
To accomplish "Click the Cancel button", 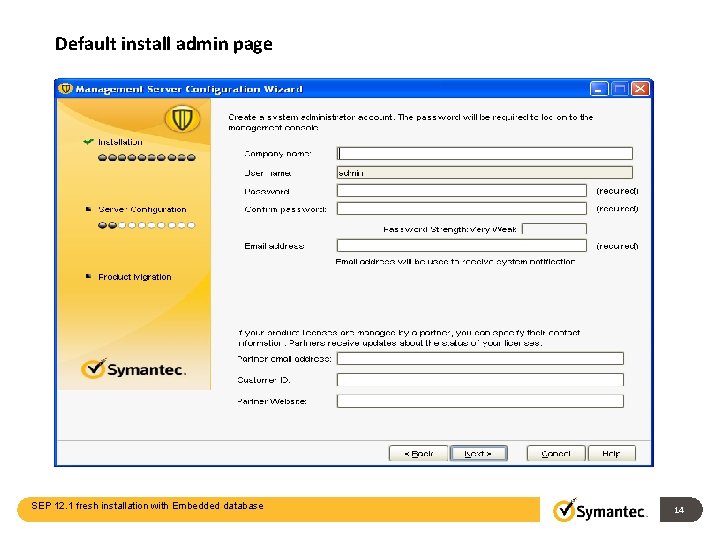I will 556,453.
